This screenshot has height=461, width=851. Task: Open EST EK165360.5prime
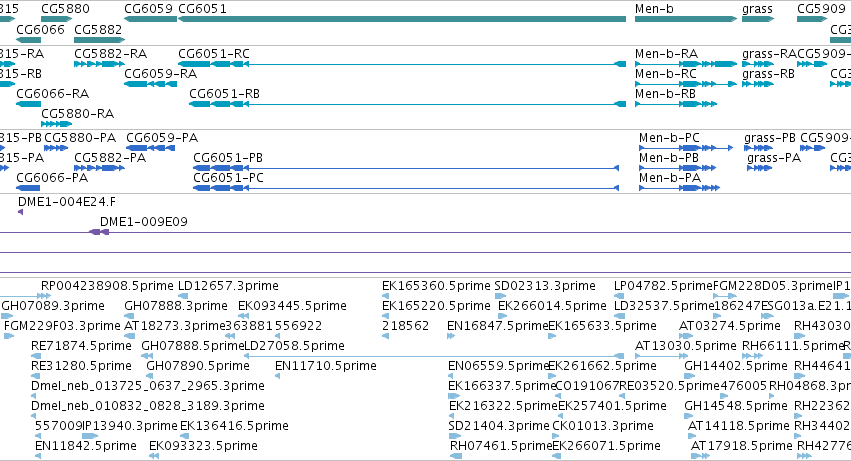point(436,286)
